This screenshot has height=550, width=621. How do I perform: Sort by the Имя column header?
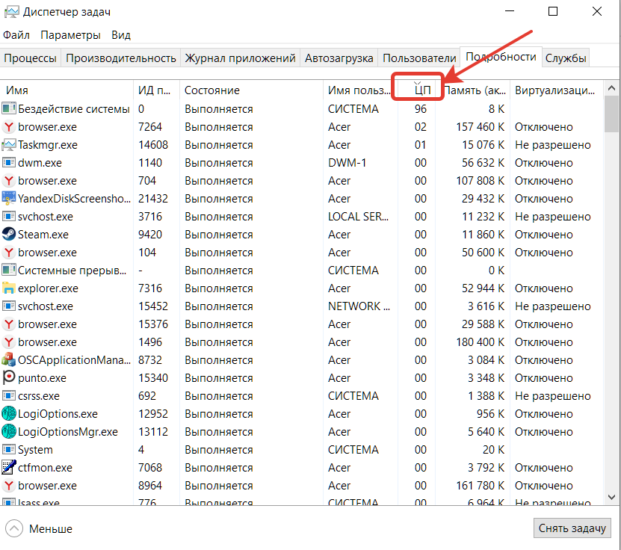coord(67,90)
